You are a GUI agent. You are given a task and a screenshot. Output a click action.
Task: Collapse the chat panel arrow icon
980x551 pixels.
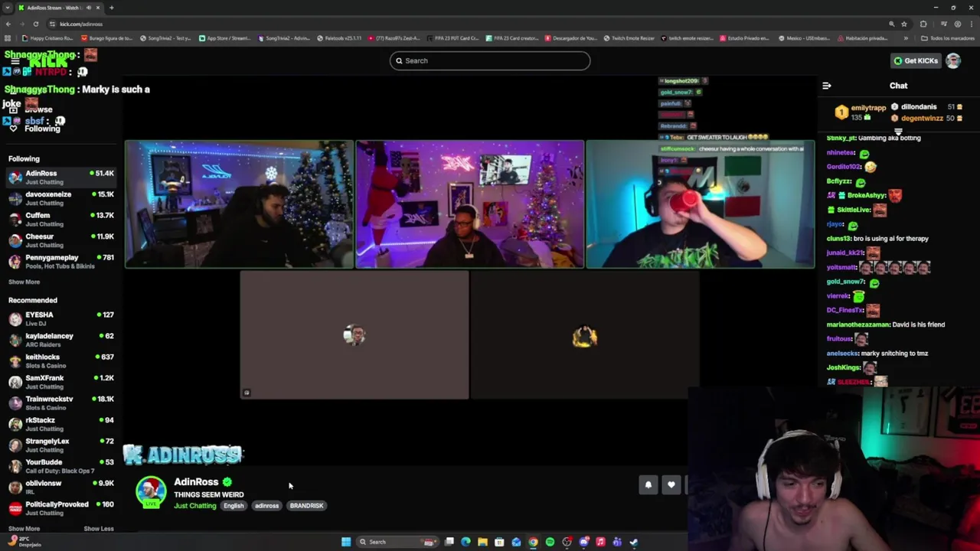pyautogui.click(x=826, y=86)
